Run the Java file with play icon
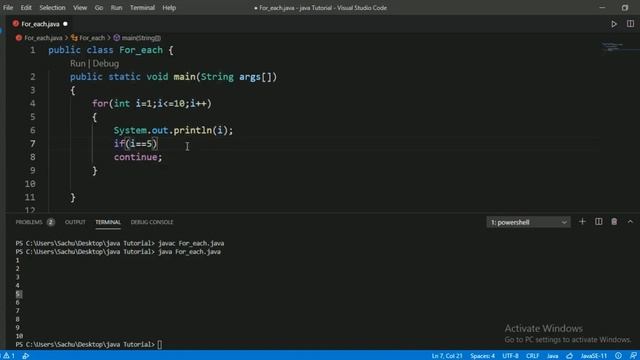Viewport: 640px width, 360px height. [614, 24]
